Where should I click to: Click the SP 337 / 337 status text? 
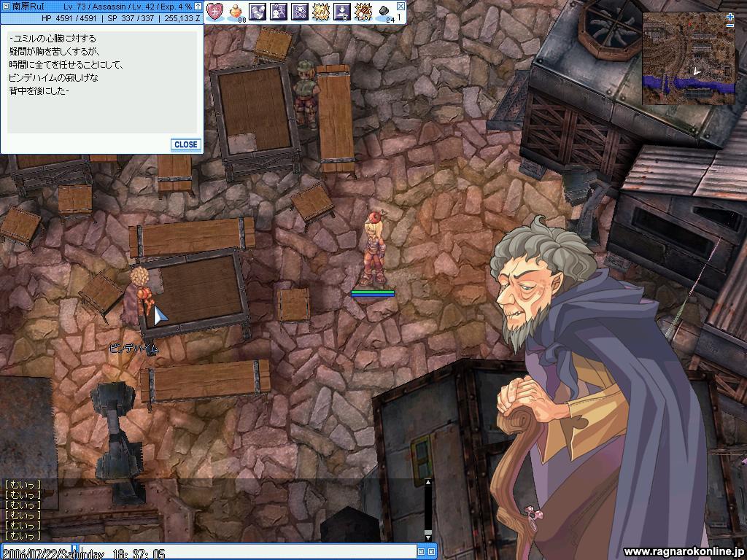(x=131, y=18)
